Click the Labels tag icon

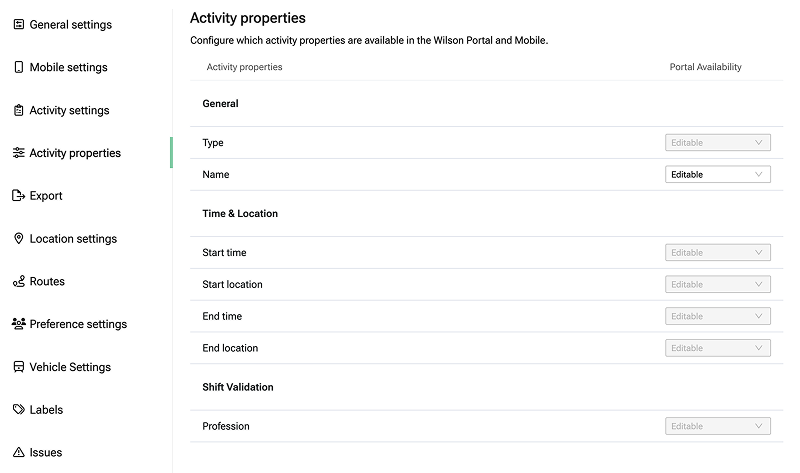click(x=18, y=410)
